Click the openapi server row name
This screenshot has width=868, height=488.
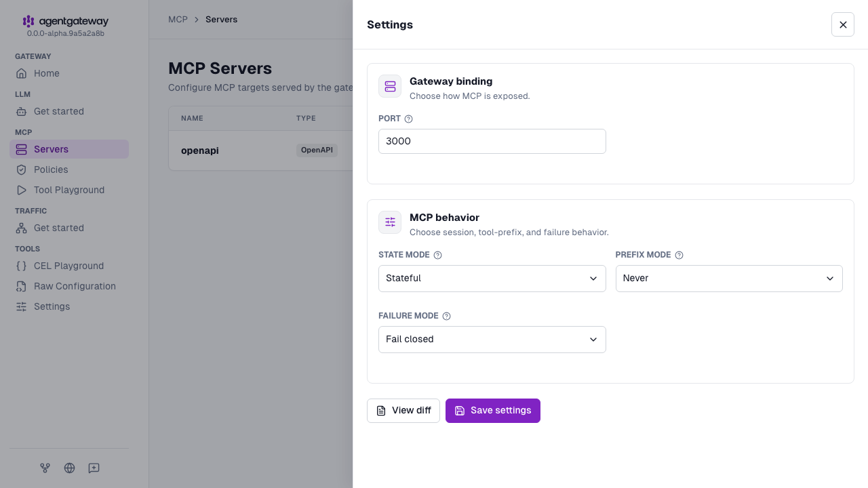tap(200, 150)
